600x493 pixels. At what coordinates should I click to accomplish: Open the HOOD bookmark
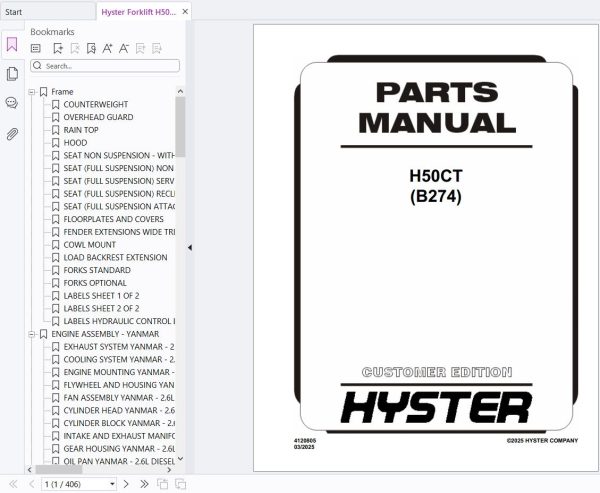[x=75, y=143]
